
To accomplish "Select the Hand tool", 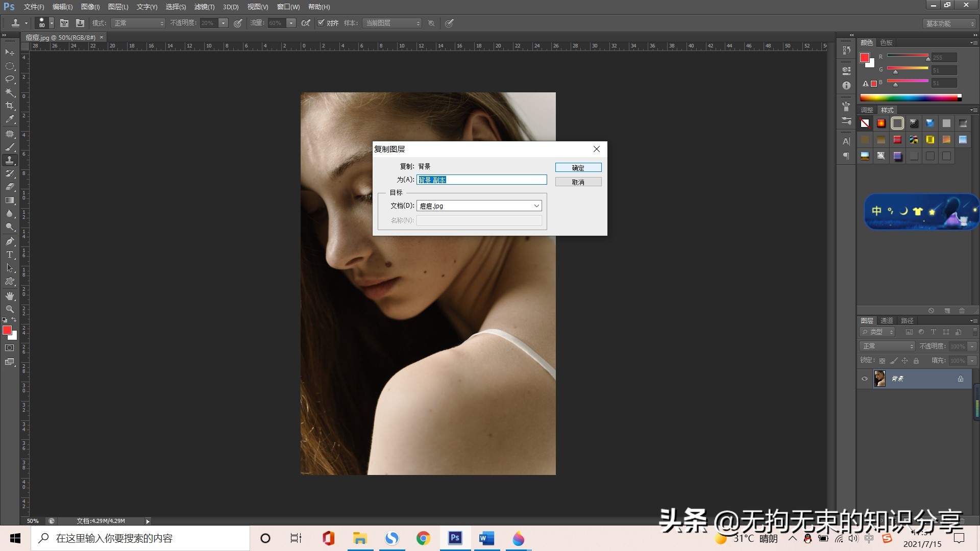I will [x=10, y=296].
